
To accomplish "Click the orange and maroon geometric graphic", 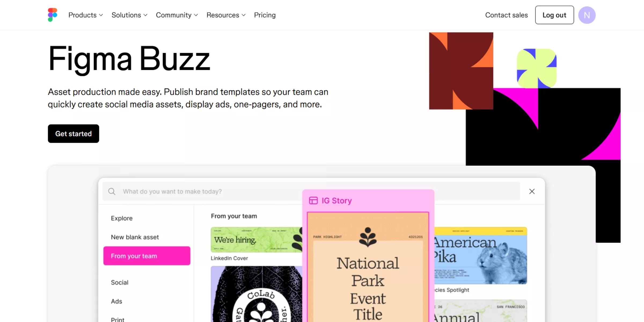I will (461, 71).
